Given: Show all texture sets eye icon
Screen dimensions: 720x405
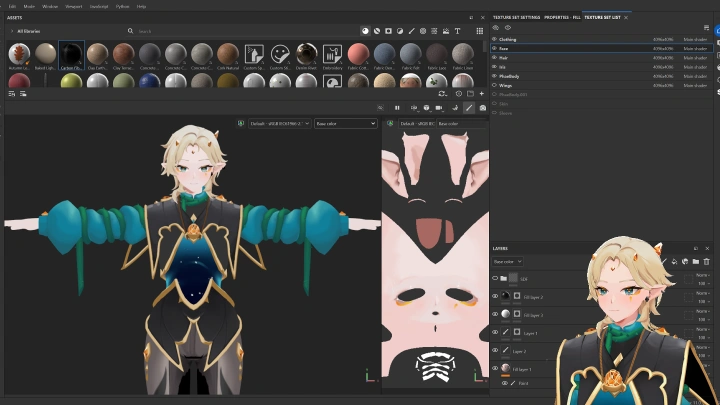Looking at the screenshot, I should click(507, 28).
